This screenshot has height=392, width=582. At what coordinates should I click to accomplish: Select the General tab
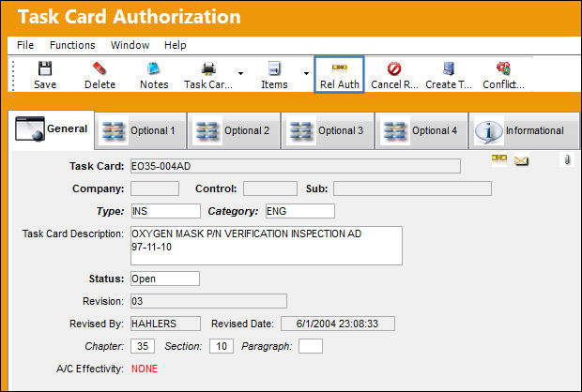(x=52, y=129)
